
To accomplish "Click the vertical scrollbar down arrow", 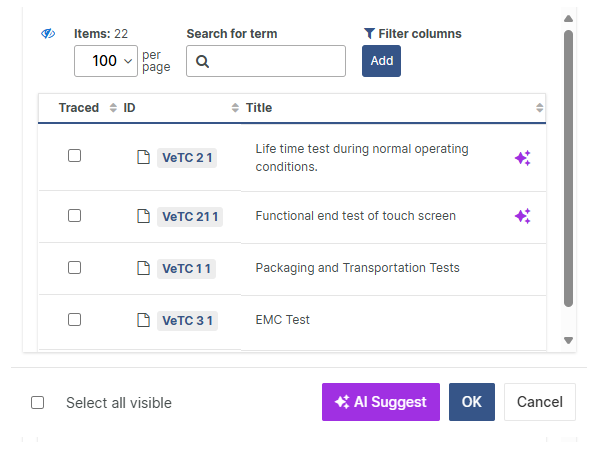I will pos(568,340).
